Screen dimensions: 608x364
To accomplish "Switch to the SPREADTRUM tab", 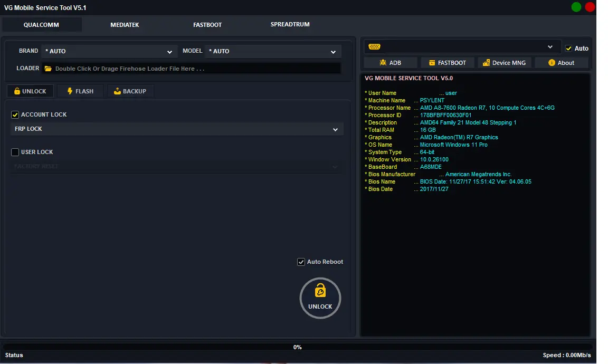I will (290, 24).
